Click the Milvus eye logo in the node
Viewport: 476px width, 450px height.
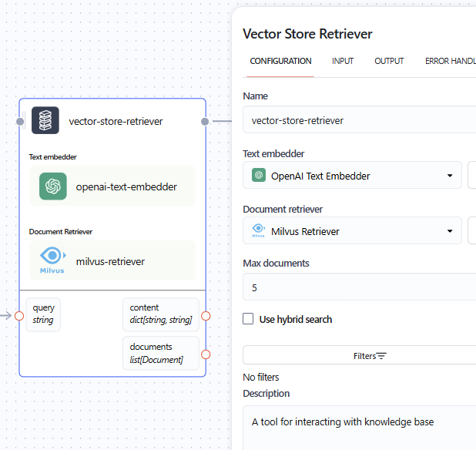tap(52, 260)
